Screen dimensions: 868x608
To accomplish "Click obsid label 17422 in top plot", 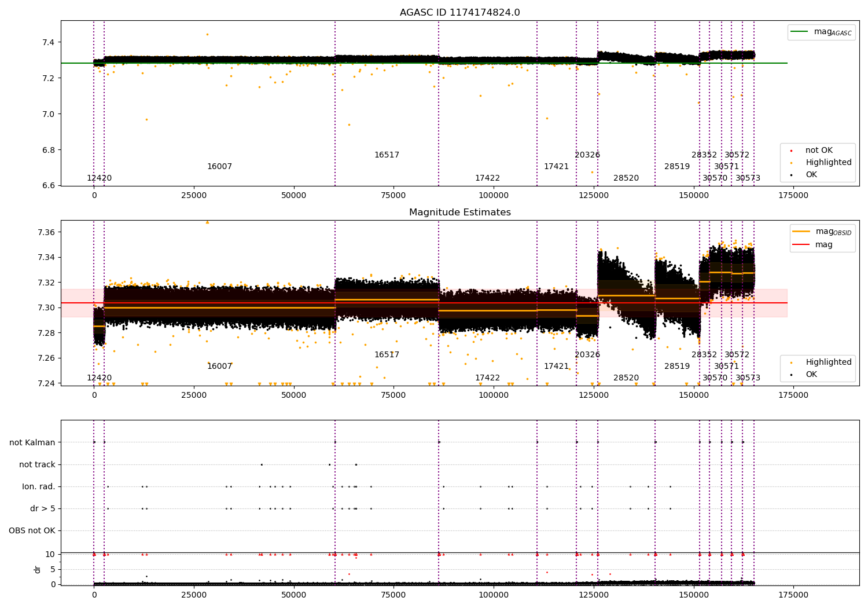I will click(487, 178).
